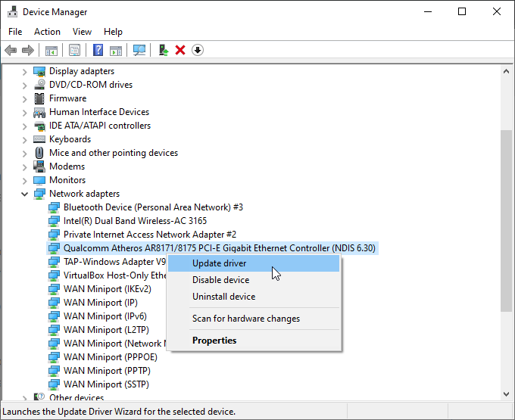Click the Show/Hide Console Tree toolbar icon
This screenshot has height=420, width=515.
51,50
